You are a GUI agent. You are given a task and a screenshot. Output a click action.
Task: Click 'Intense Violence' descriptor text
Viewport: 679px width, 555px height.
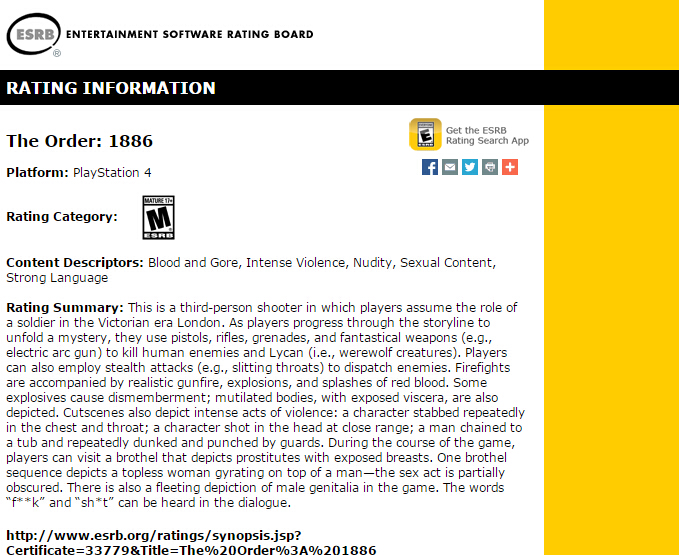coord(296,263)
